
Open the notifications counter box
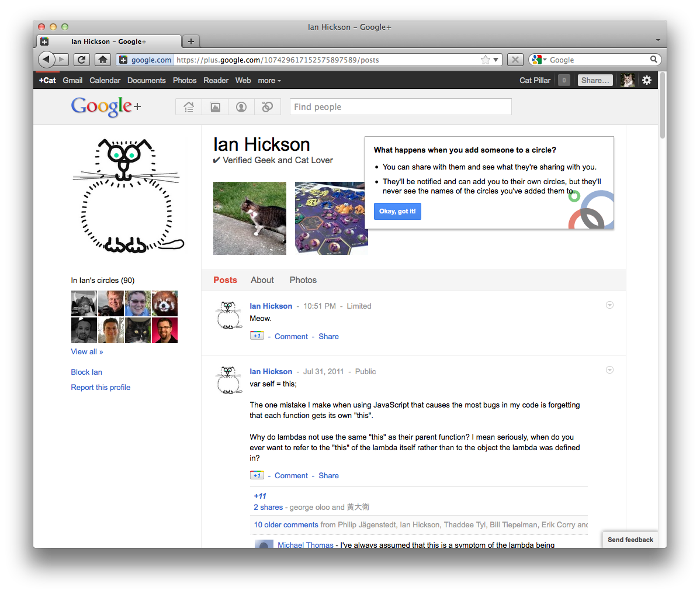tap(564, 80)
